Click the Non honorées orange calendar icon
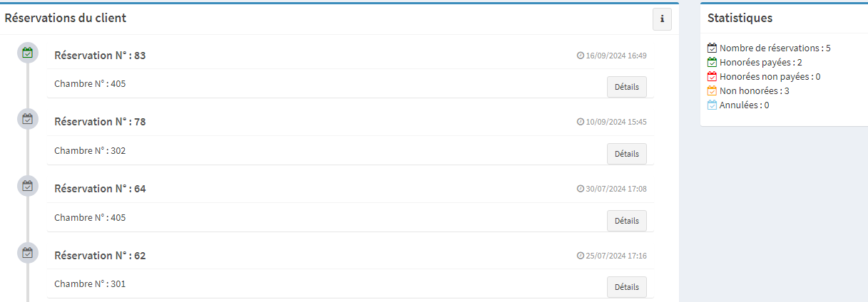 pyautogui.click(x=712, y=91)
